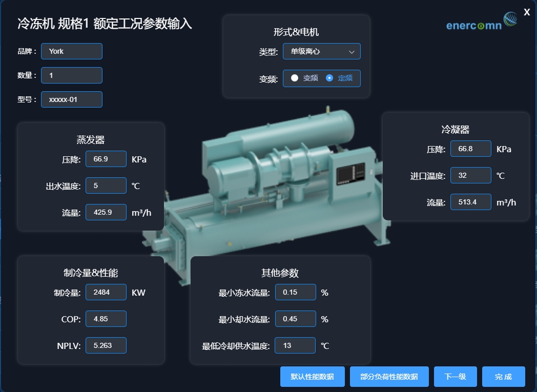This screenshot has height=392, width=537.
Task: Focus the 数量 input field
Action: (72, 75)
